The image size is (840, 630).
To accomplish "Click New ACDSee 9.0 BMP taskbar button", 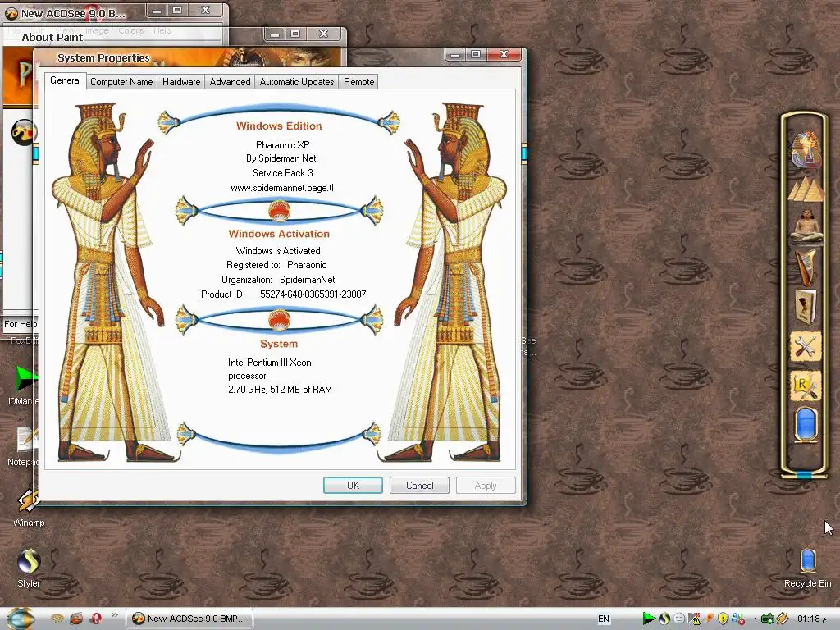I will 189,619.
